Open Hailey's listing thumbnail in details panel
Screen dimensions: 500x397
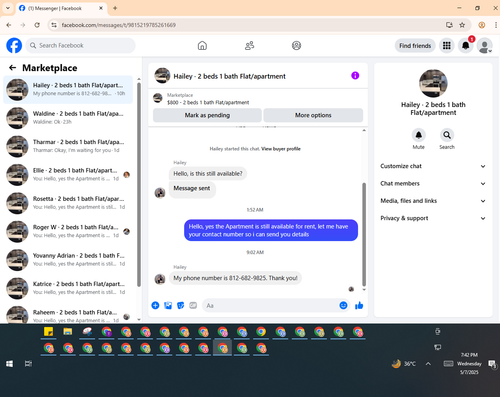tap(433, 83)
